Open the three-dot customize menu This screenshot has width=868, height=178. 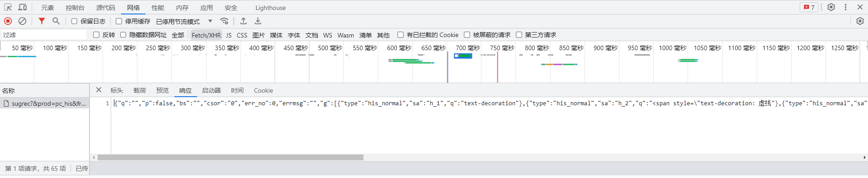(x=845, y=7)
